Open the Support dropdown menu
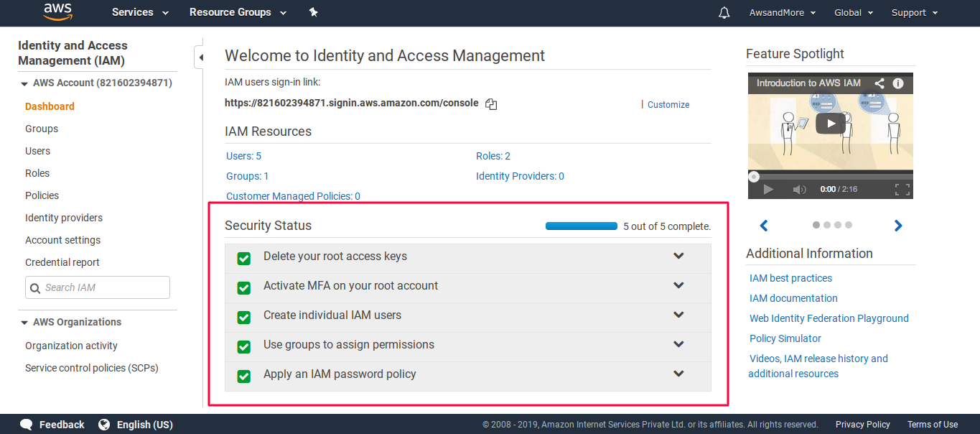This screenshot has height=434, width=980. (x=915, y=13)
